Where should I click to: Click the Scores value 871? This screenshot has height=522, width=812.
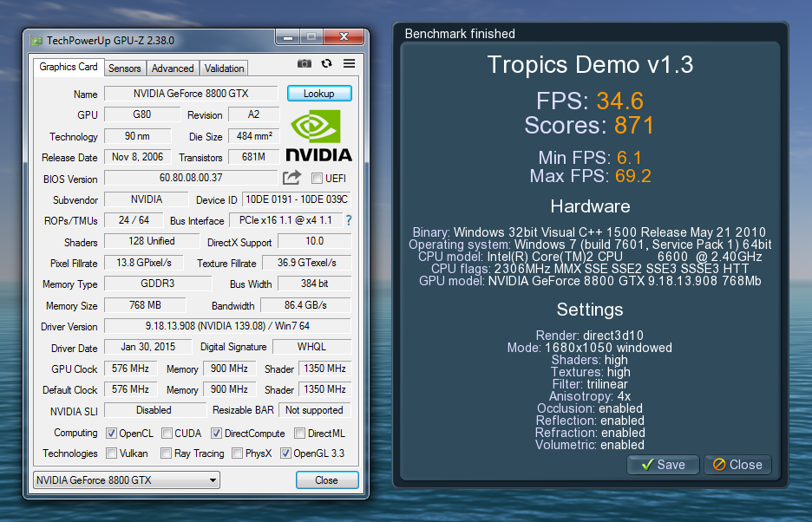(x=634, y=126)
